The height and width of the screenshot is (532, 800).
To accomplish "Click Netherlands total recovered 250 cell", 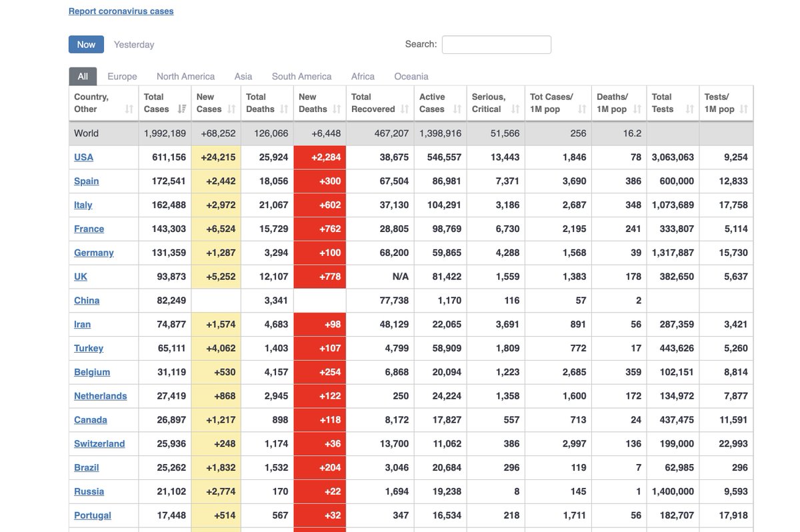I will tap(380, 396).
